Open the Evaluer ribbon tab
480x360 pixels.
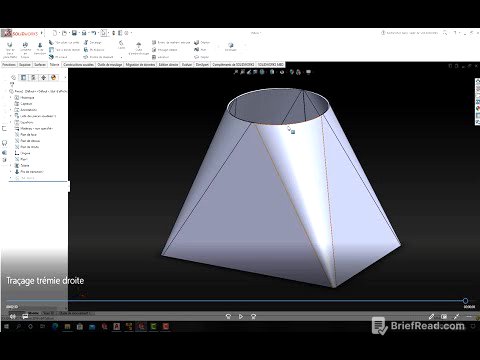pos(187,65)
